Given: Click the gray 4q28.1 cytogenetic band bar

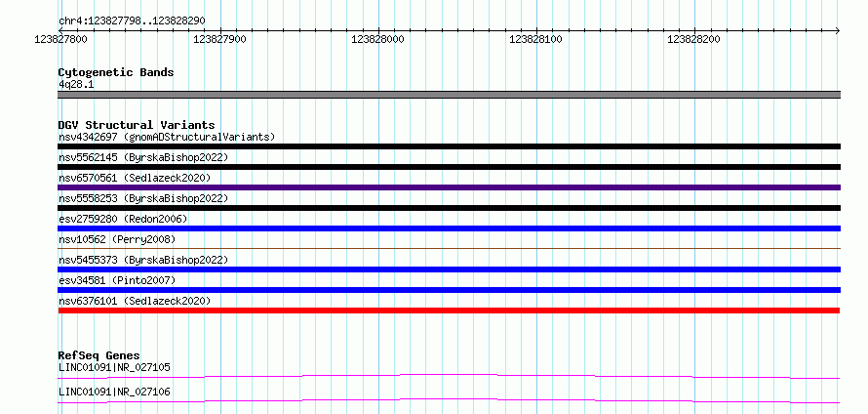Looking at the screenshot, I should pos(449,95).
